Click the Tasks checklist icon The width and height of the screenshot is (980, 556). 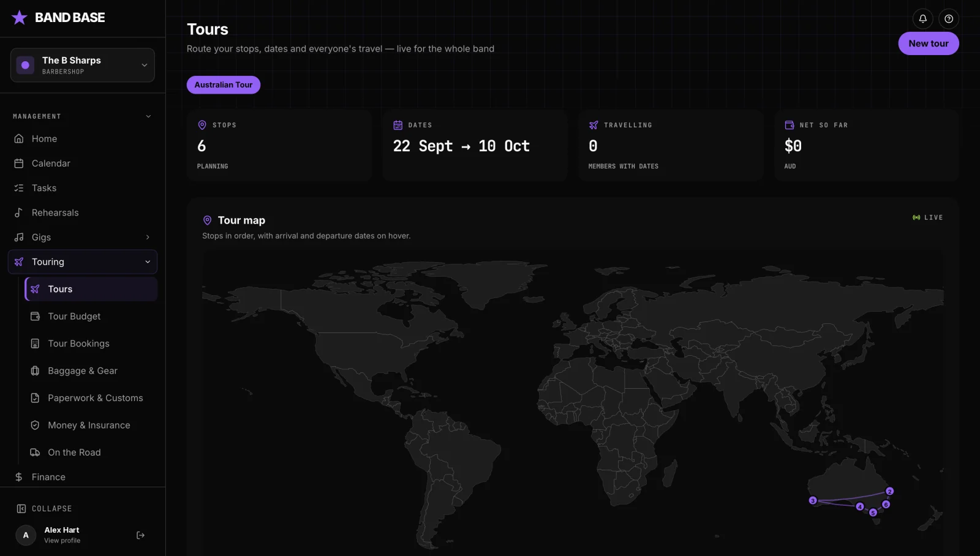click(x=19, y=188)
